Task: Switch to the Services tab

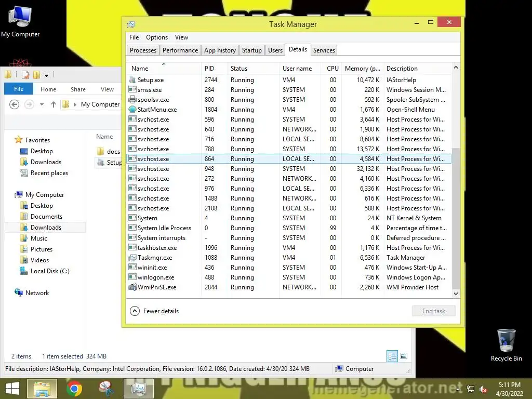Action: click(324, 50)
